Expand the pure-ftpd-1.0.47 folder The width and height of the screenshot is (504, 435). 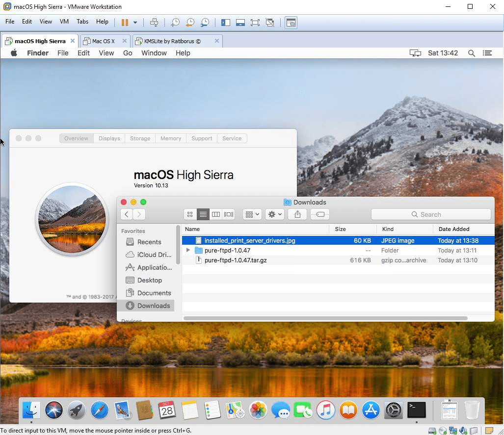pyautogui.click(x=188, y=250)
